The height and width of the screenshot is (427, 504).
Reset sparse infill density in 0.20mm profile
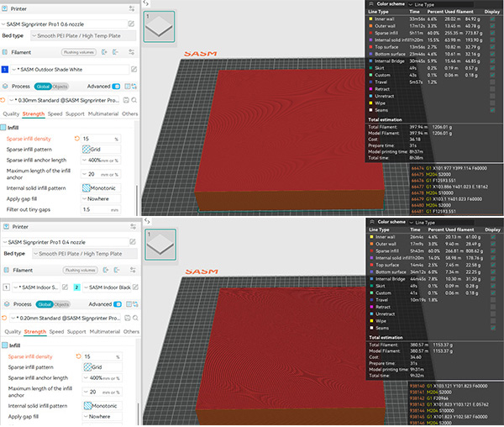pyautogui.click(x=78, y=356)
